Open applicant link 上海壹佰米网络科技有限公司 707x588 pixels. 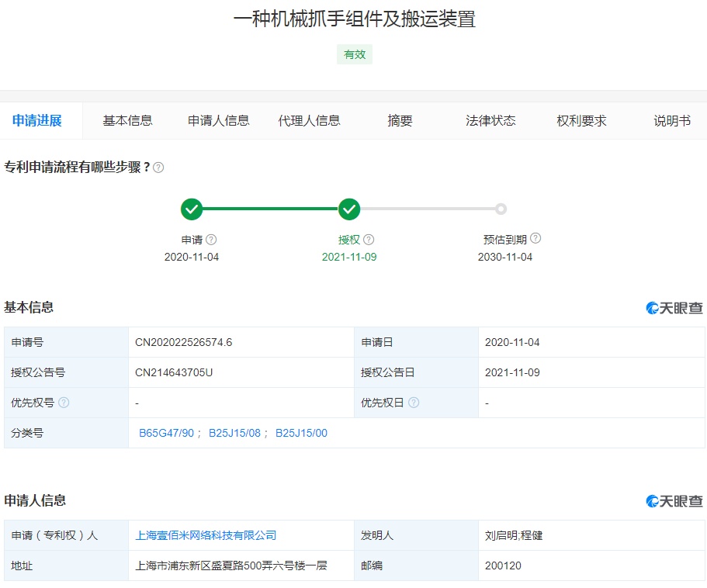tap(206, 535)
